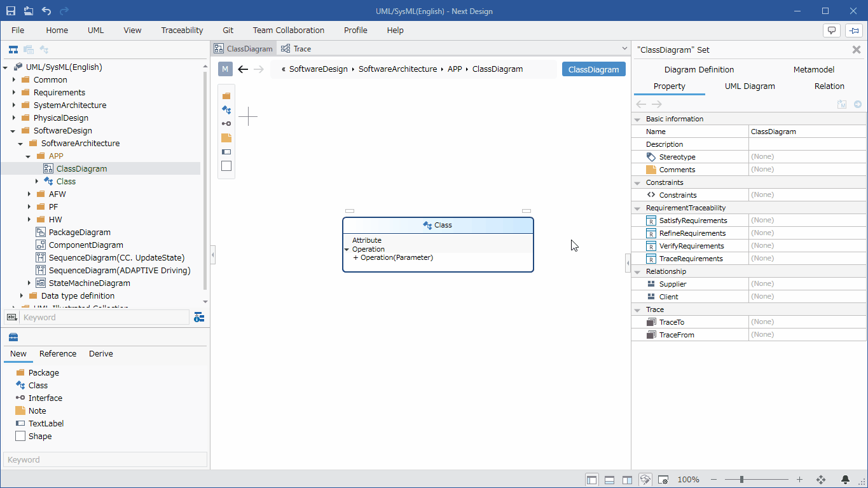
Task: Select Interface in the New list
Action: tap(45, 398)
